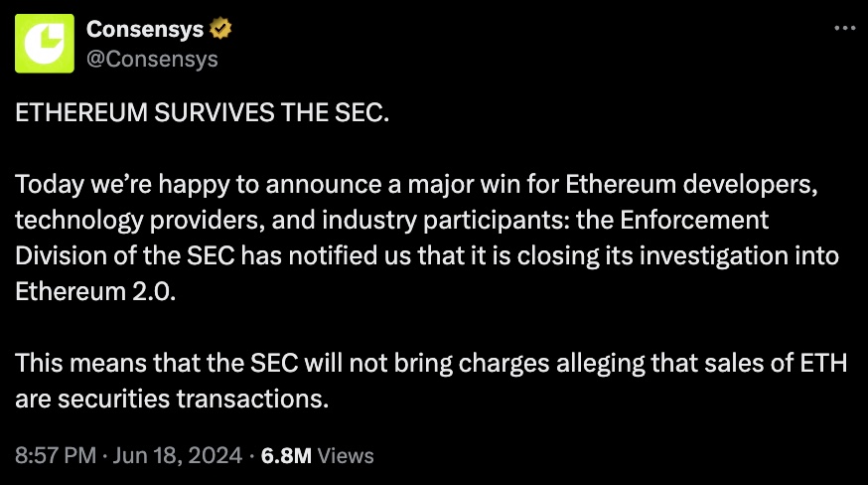This screenshot has height=485, width=868.
Task: Click the word Views after 6.8M
Action: (347, 456)
